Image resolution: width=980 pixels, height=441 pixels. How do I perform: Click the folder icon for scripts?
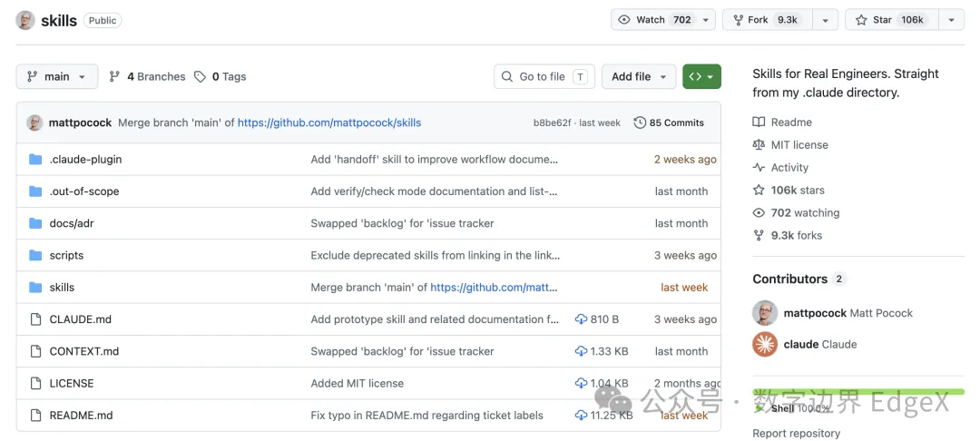pos(35,255)
